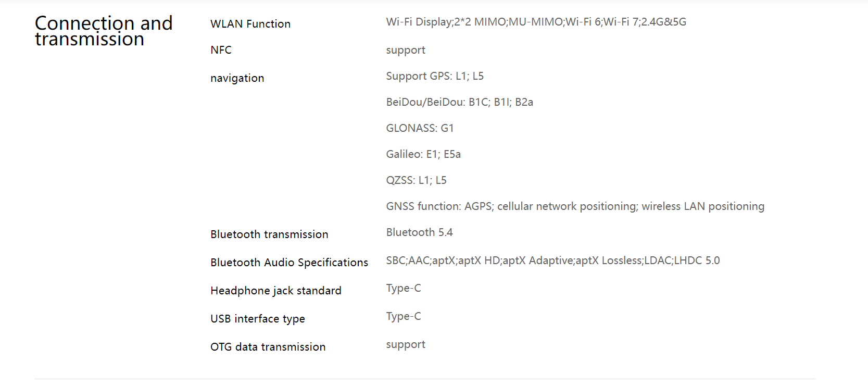868x385 pixels.
Task: Select the NFC label
Action: (x=221, y=50)
